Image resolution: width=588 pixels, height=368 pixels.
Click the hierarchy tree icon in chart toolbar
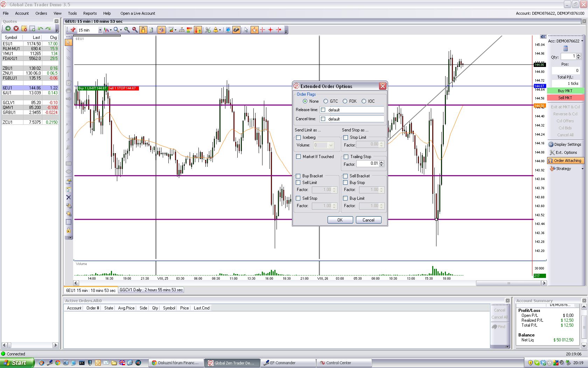pyautogui.click(x=182, y=30)
